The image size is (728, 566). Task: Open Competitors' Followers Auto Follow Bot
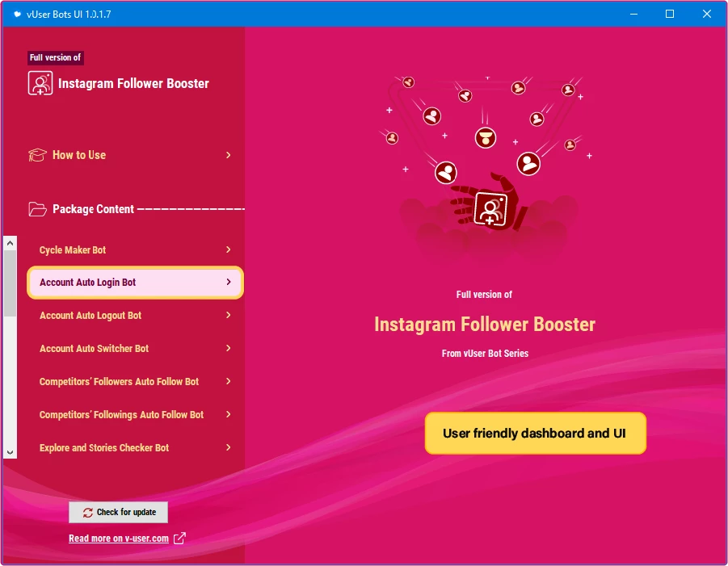[135, 381]
